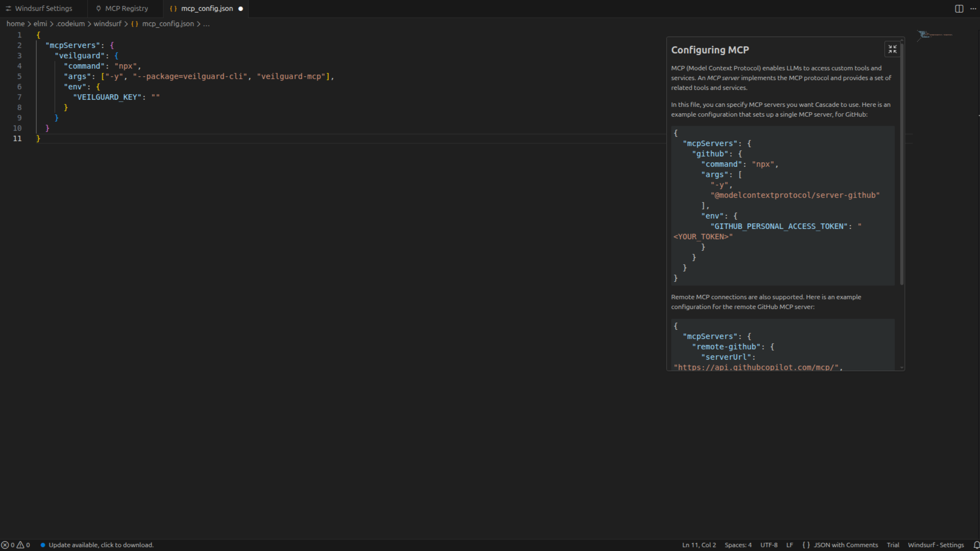Image resolution: width=980 pixels, height=551 pixels.
Task: Click the errors count icon in status bar
Action: point(5,545)
